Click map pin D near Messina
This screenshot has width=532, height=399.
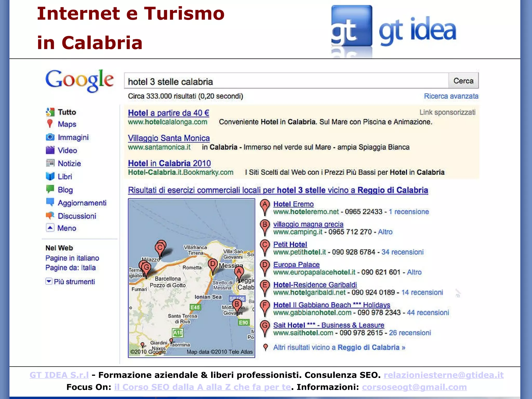tap(213, 267)
